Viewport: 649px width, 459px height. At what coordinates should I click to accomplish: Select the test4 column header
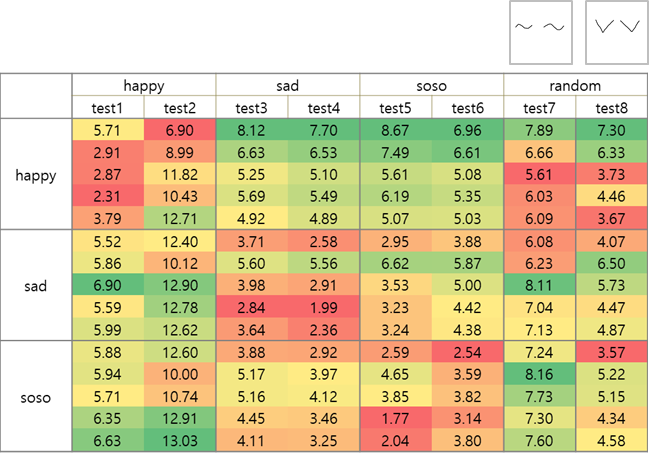click(x=324, y=108)
